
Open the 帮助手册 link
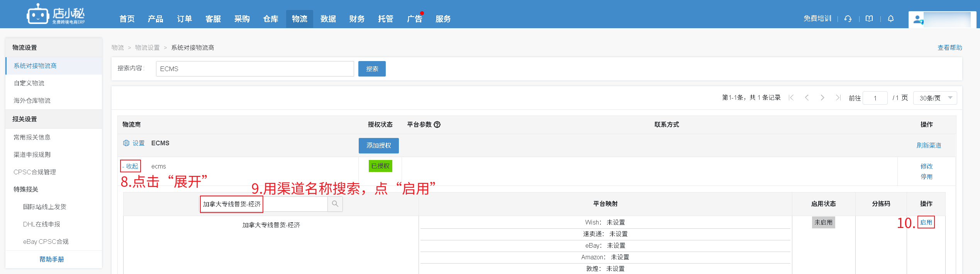[52, 259]
